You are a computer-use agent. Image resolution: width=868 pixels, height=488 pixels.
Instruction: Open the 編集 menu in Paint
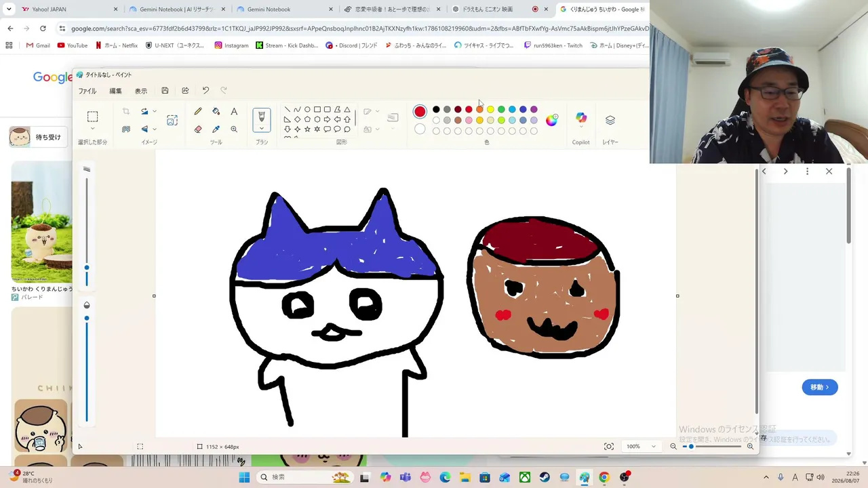point(116,91)
